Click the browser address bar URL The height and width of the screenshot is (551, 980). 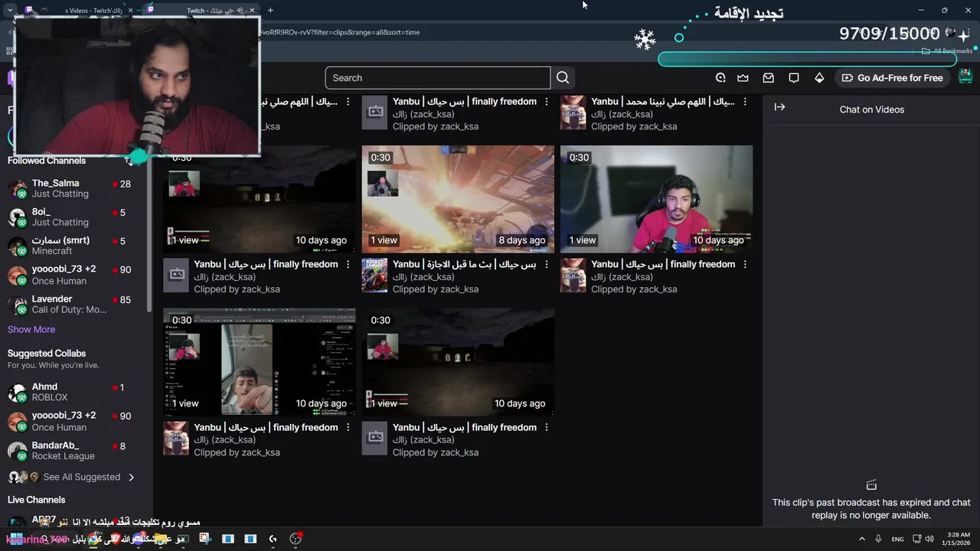coord(340,32)
